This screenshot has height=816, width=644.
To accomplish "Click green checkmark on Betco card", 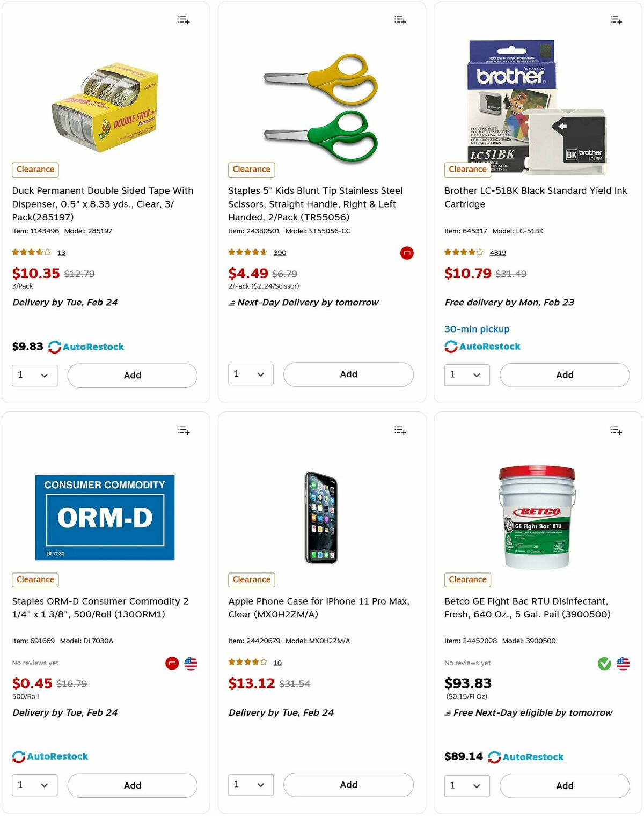I will (604, 663).
